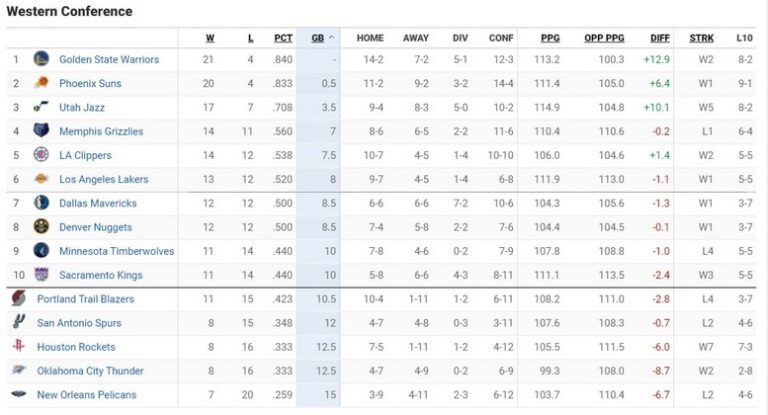
Task: Click the Portland Trail Blazers logo icon
Action: pyautogui.click(x=18, y=299)
